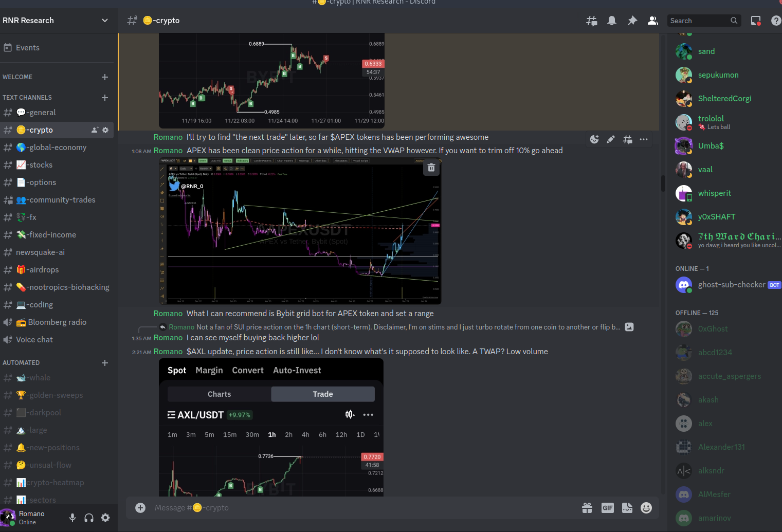
Task: Click the Message #crypto input box
Action: (360, 508)
